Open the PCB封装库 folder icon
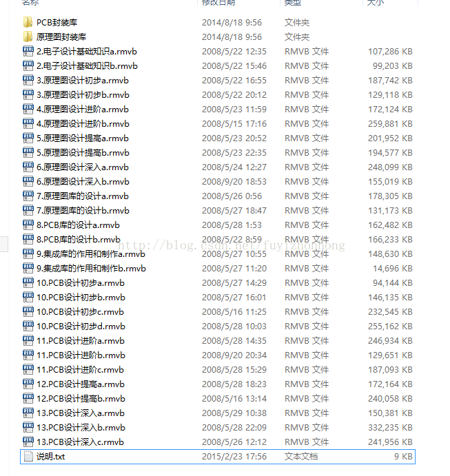This screenshot has height=476, width=450. coord(28,22)
